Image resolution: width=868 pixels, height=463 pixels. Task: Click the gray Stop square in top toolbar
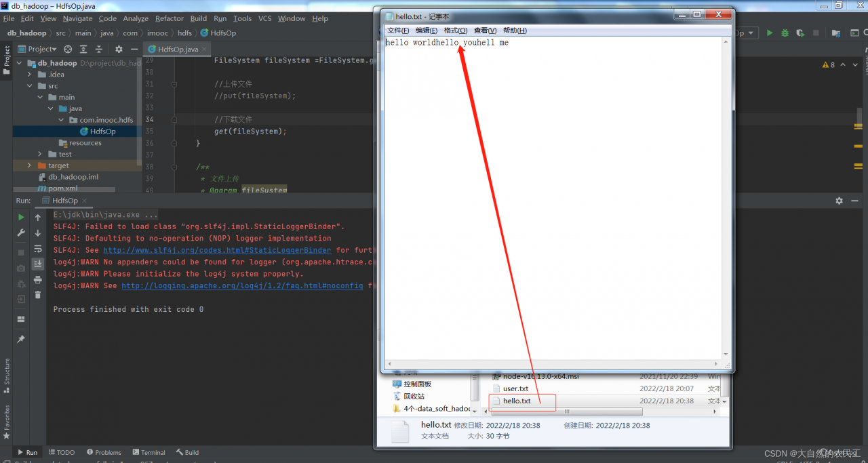[x=816, y=33]
